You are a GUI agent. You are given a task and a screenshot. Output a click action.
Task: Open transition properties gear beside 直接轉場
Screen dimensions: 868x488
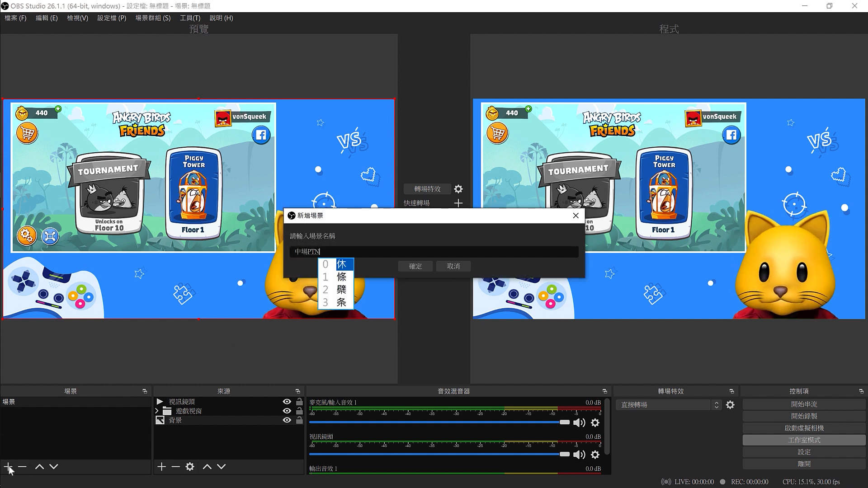[x=730, y=405]
